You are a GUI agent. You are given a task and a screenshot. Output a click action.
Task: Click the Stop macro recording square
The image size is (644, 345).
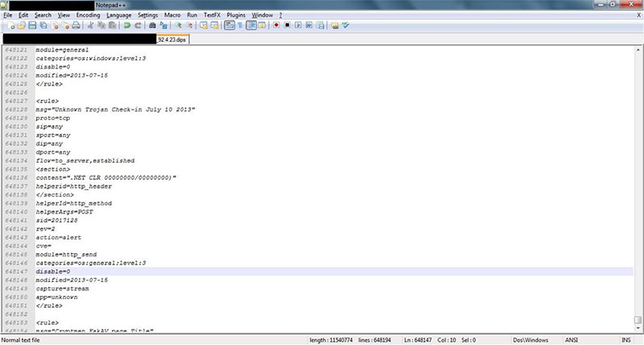coord(287,26)
